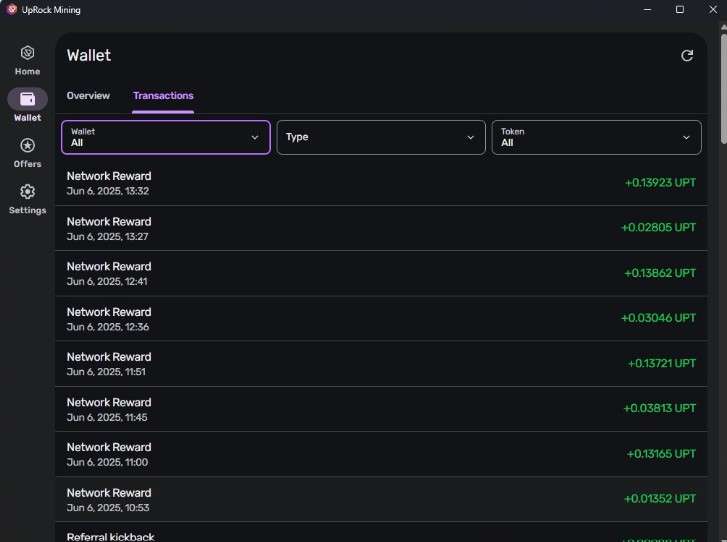Expand the Wallet filter dropdown

coord(166,137)
